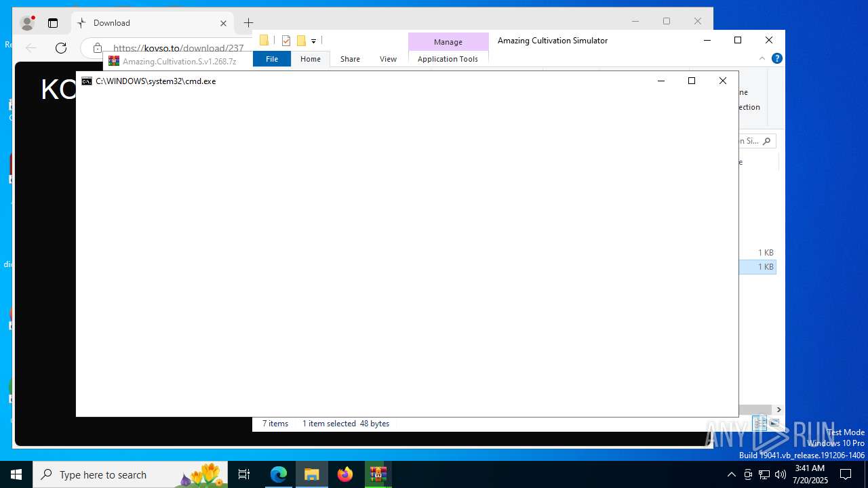This screenshot has height=488, width=868.
Task: Minimize the Amazing Cultivation Simulator window
Action: tap(707, 40)
